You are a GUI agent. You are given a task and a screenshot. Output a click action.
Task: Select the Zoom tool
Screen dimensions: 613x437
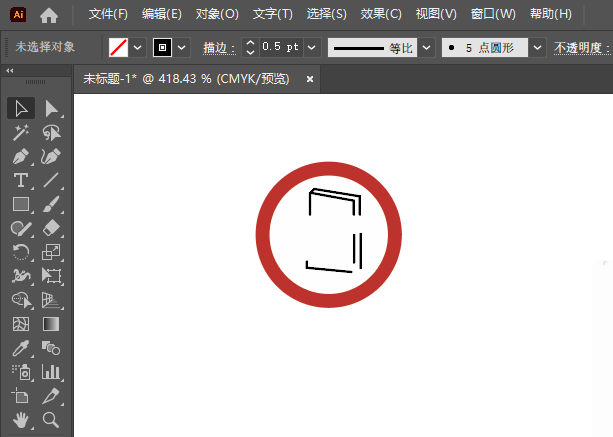click(x=51, y=420)
